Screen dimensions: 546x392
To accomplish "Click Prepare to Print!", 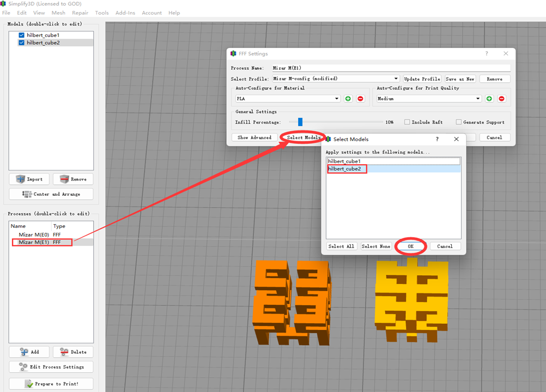I will (51, 384).
